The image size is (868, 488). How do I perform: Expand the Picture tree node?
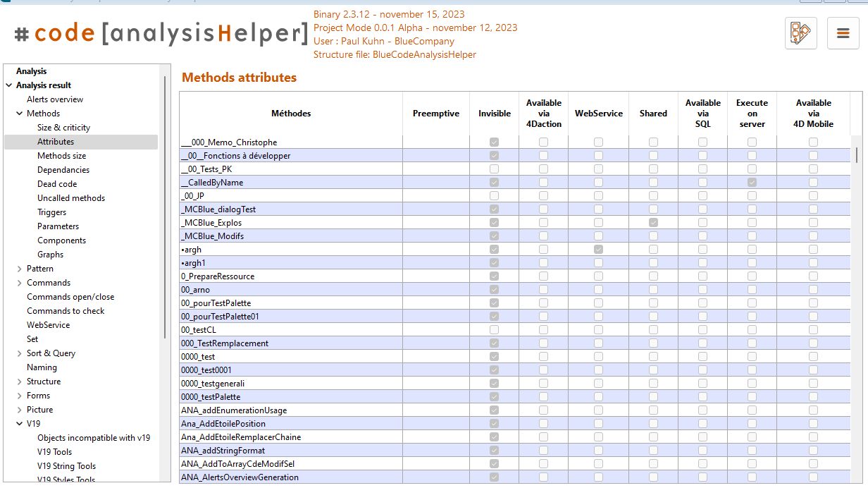[19, 410]
